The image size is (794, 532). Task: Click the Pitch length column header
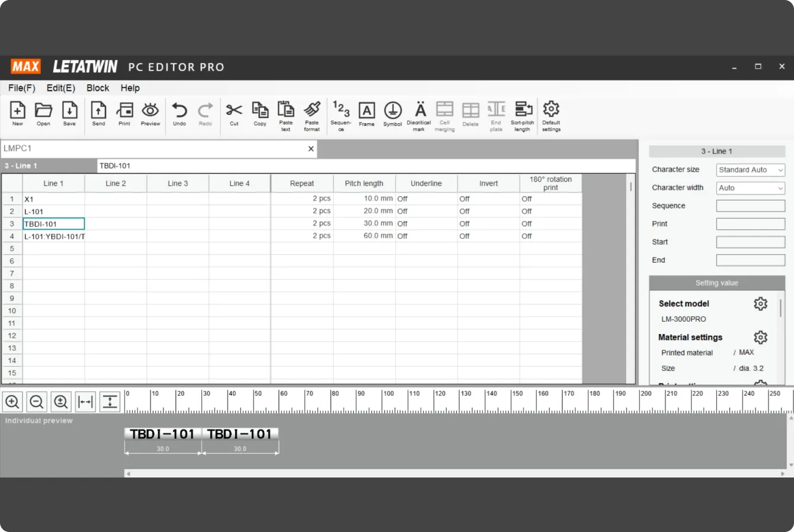(364, 184)
